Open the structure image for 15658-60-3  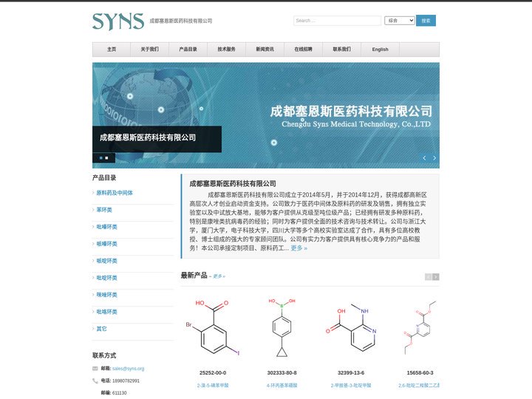click(420, 328)
